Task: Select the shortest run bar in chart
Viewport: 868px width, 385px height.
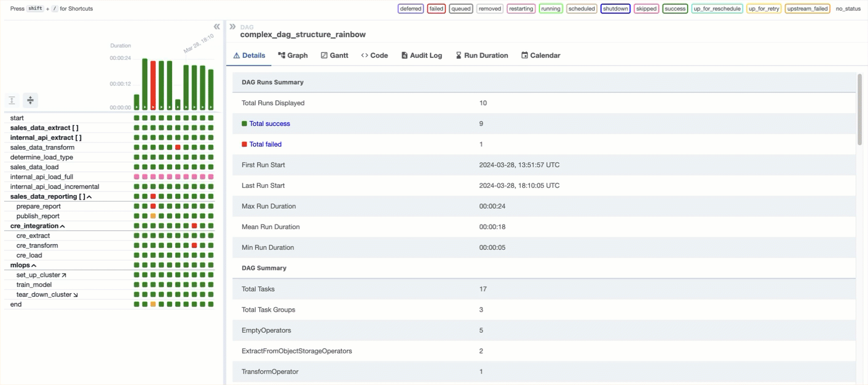Action: (178, 104)
